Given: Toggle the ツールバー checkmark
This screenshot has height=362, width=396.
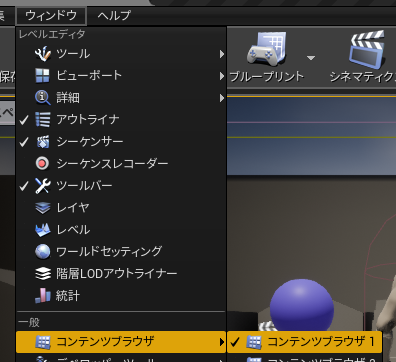Looking at the screenshot, I should point(24,186).
